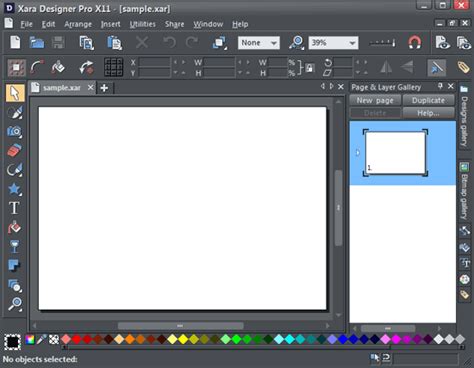Image resolution: width=474 pixels, height=368 pixels.
Task: Click the W width input field
Action: coord(219,62)
